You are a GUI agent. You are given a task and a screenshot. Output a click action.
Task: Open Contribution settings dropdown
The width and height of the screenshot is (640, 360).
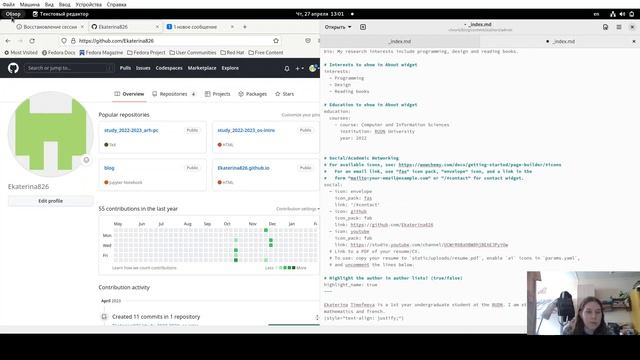(298, 209)
